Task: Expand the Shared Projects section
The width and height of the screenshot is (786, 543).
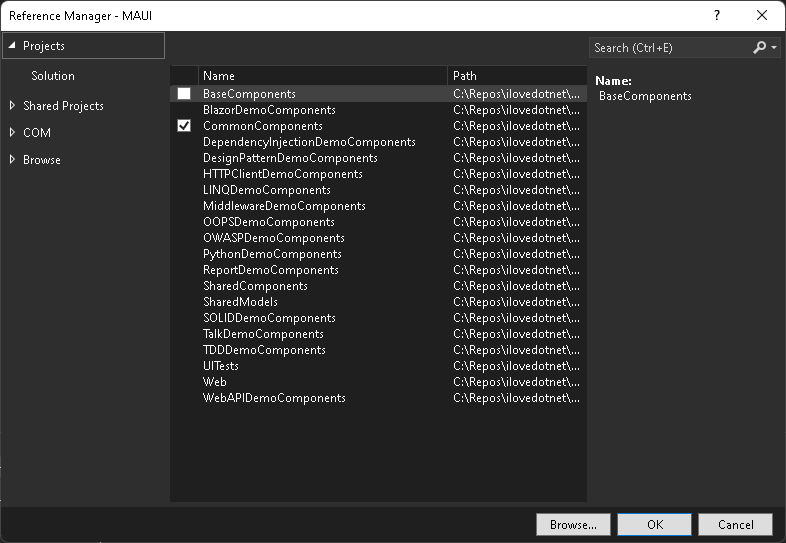Action: point(12,106)
